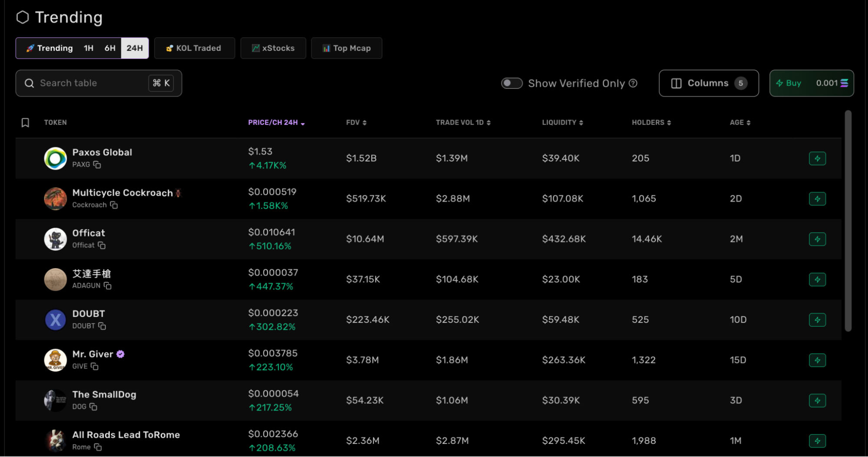Open the Top Mcap tab
The height and width of the screenshot is (457, 868).
click(x=347, y=48)
